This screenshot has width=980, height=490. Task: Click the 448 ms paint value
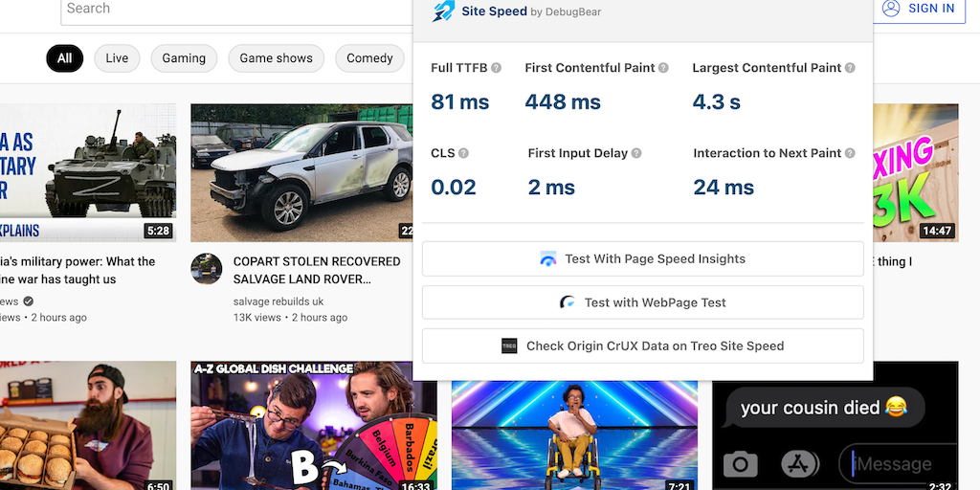[x=563, y=101]
